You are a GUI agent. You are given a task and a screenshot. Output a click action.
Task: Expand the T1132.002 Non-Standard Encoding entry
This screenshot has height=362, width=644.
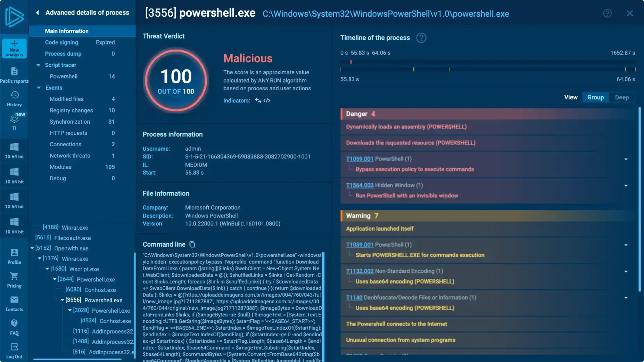coord(626,272)
